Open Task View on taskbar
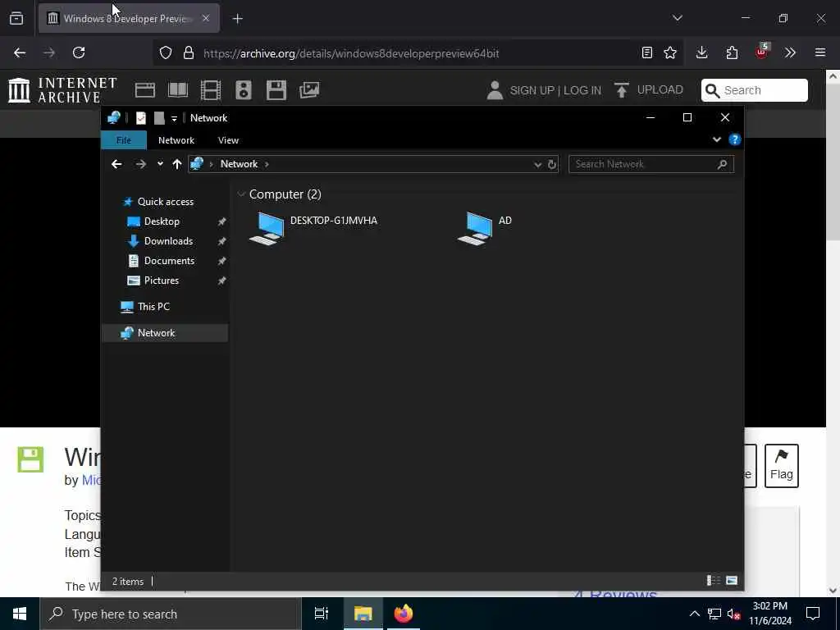This screenshot has width=840, height=630. 321,614
